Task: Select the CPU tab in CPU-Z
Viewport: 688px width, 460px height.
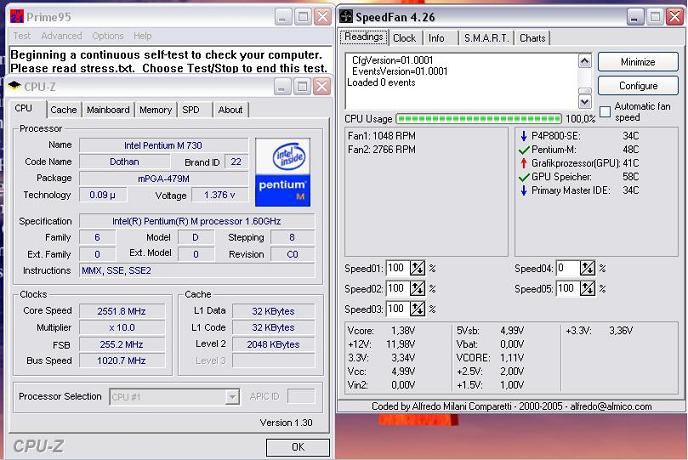Action: coord(24,108)
